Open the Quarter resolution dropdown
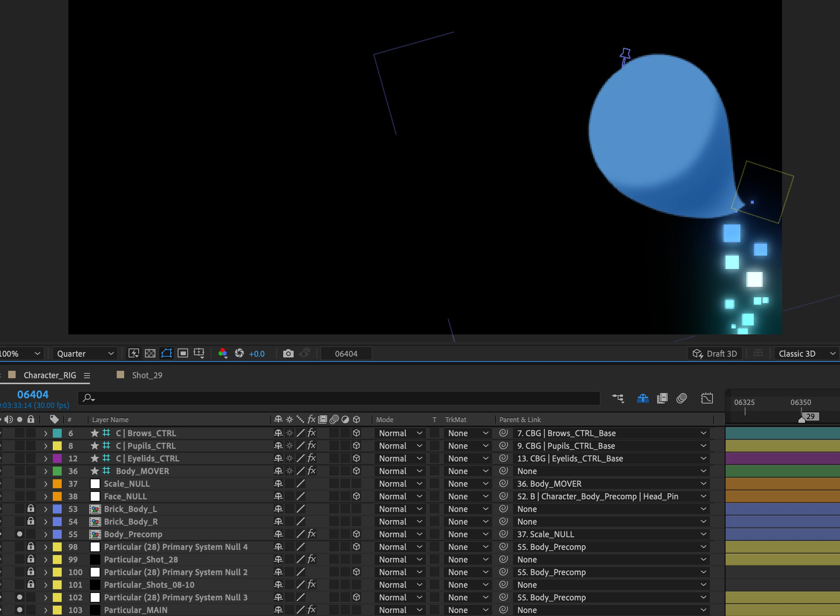Viewport: 840px width, 616px height. [x=85, y=353]
